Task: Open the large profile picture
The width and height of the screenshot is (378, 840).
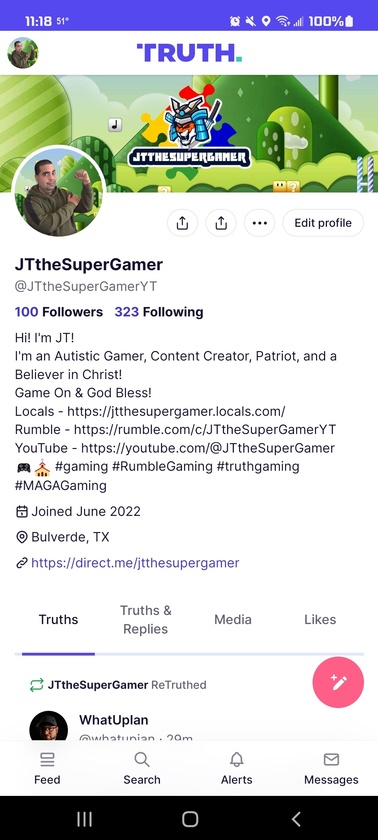Action: pyautogui.click(x=58, y=191)
